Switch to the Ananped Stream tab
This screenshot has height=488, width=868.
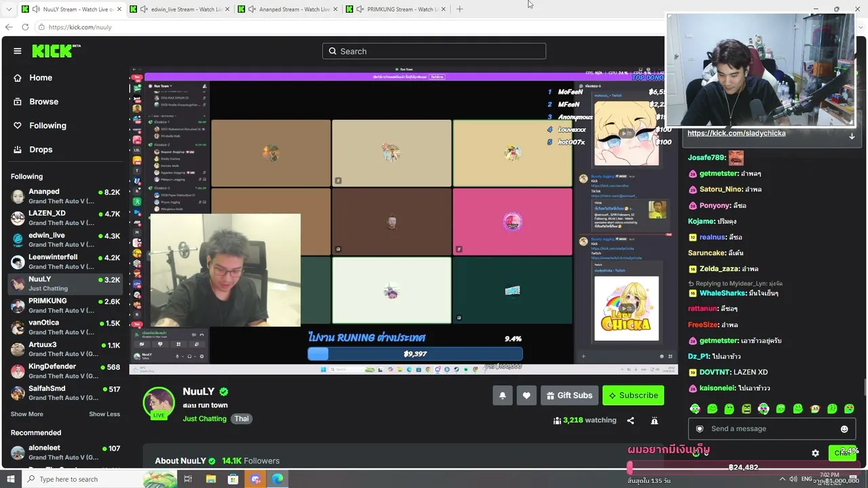coord(288,9)
